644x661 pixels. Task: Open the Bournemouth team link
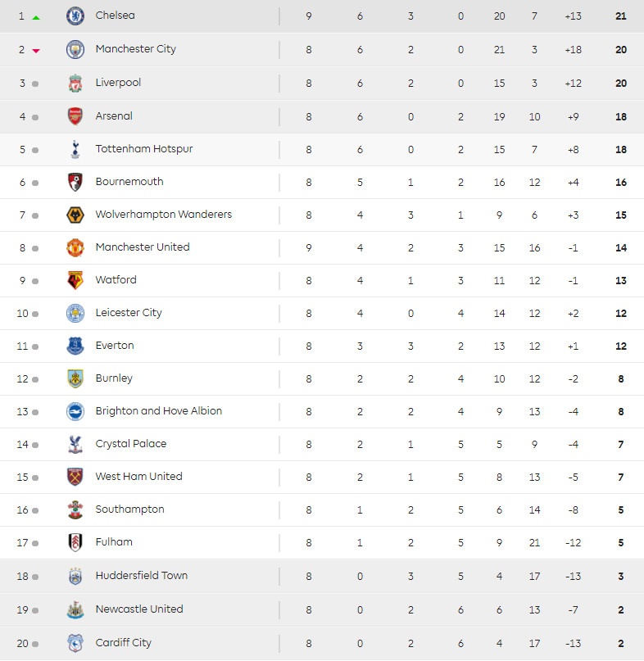[x=129, y=182]
